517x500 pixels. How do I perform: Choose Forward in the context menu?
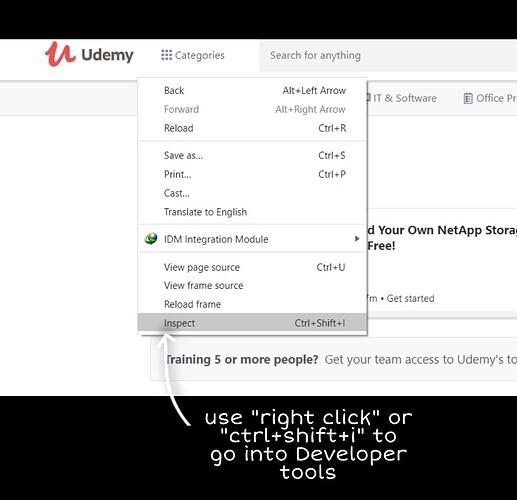pyautogui.click(x=252, y=109)
